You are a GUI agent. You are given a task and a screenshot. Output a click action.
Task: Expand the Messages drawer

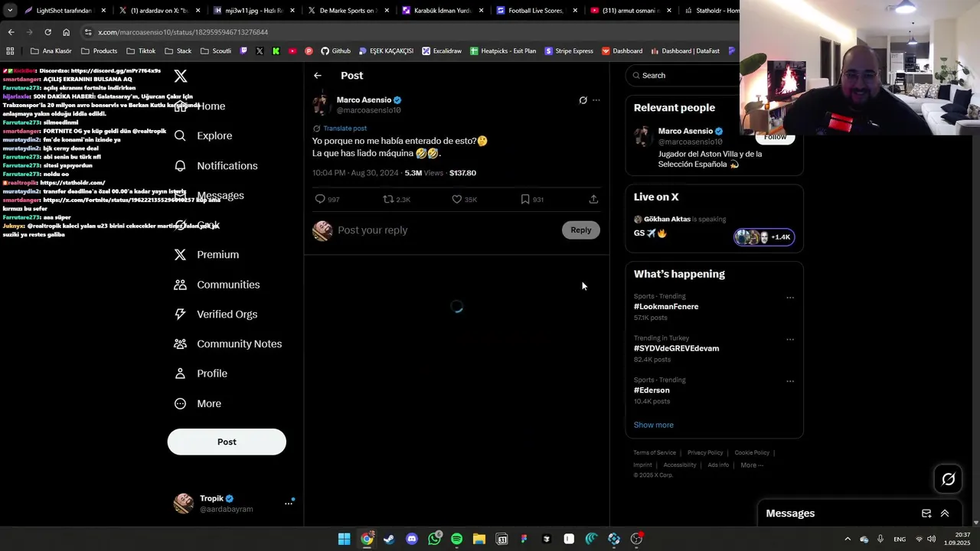tap(945, 514)
